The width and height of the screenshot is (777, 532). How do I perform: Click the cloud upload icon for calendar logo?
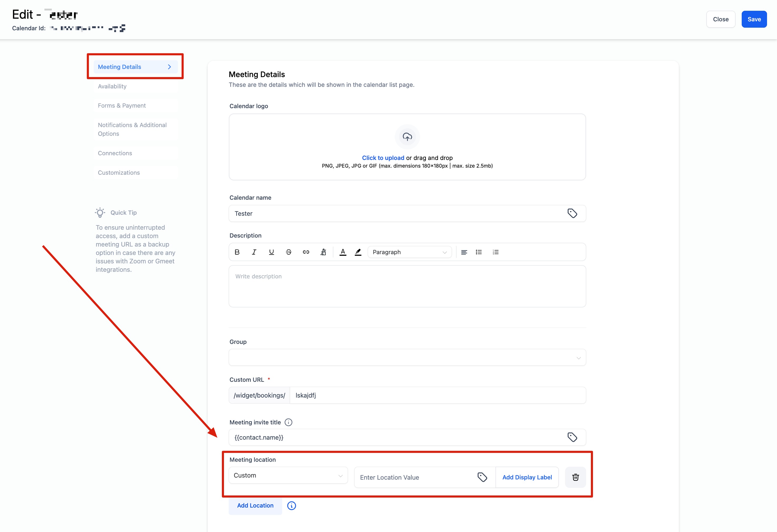407,137
